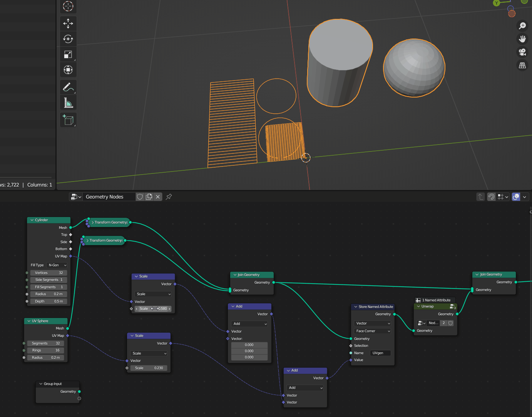The height and width of the screenshot is (417, 532).
Task: Enable the snapping magnet in the node editor header
Action: click(491, 197)
